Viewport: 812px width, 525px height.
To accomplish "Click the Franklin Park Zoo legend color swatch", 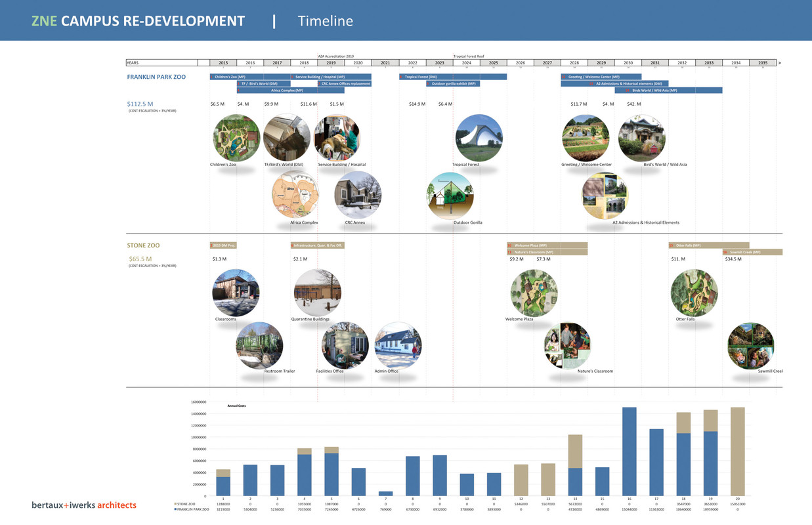I will pyautogui.click(x=175, y=509).
